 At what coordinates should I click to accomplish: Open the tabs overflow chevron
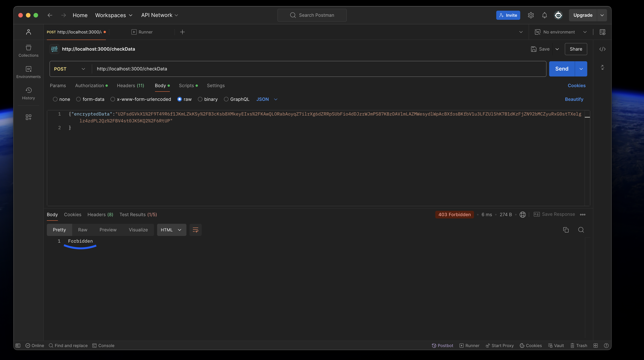click(521, 32)
